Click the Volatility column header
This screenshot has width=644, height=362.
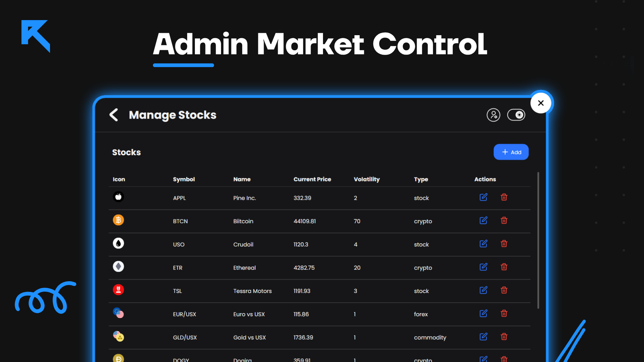point(367,179)
